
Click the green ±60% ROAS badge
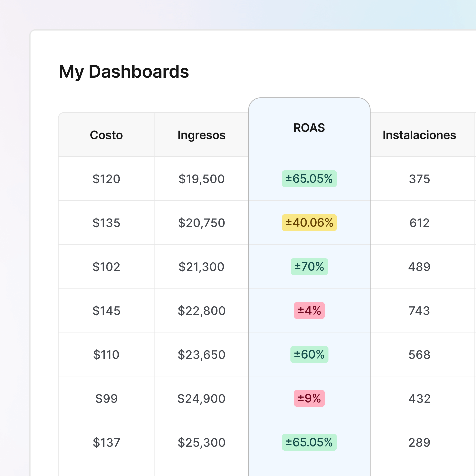pos(309,354)
